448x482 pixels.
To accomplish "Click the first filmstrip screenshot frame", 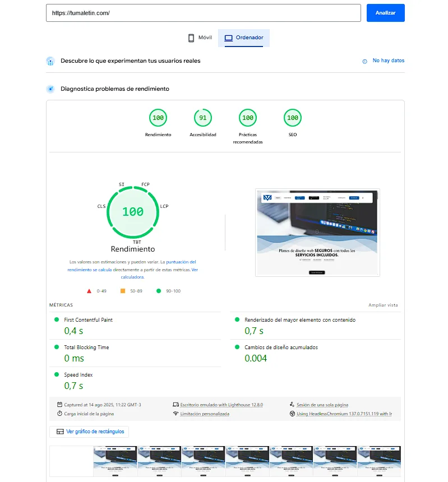I will tap(71, 461).
